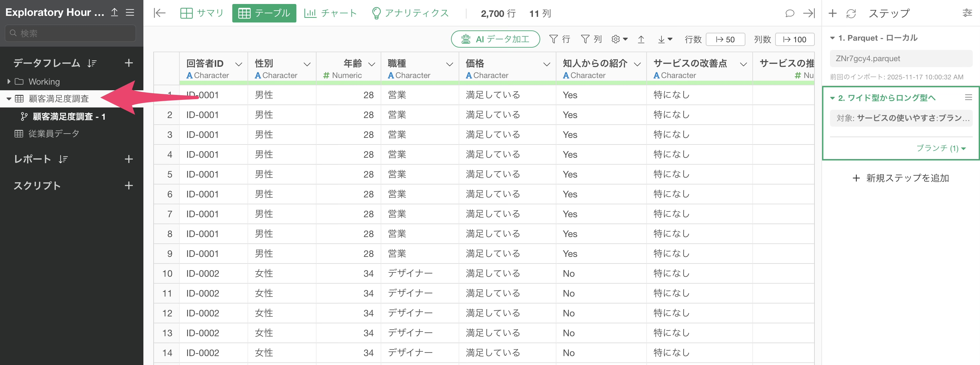Switch to the チャート tab
Image resolution: width=980 pixels, height=365 pixels.
click(x=330, y=13)
